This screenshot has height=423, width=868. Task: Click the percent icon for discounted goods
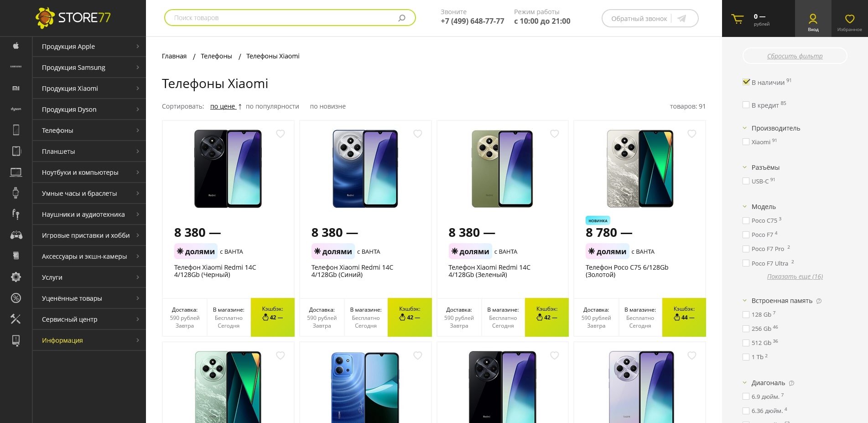click(16, 298)
